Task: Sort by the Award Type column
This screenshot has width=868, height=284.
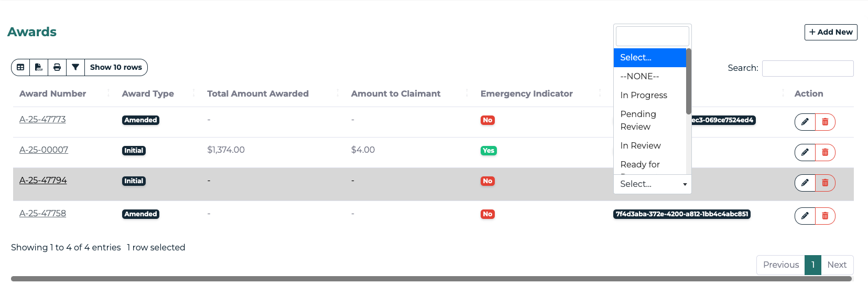Action: (148, 93)
